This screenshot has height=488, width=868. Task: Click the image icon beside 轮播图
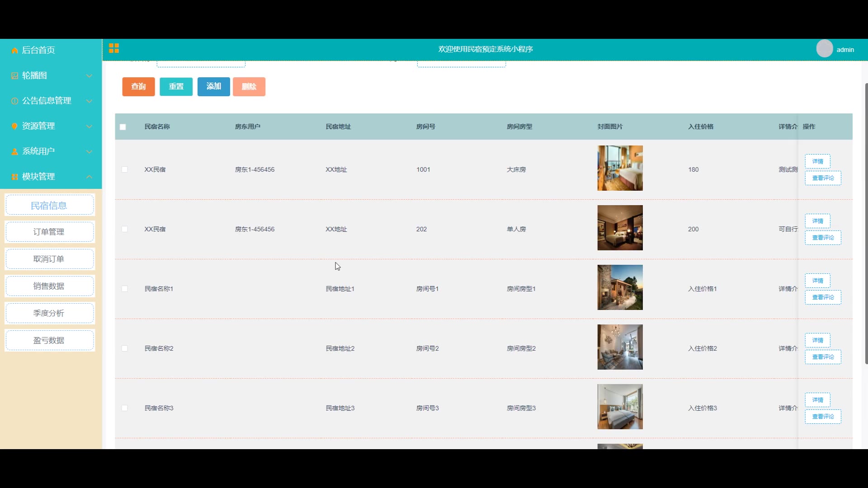coord(14,76)
